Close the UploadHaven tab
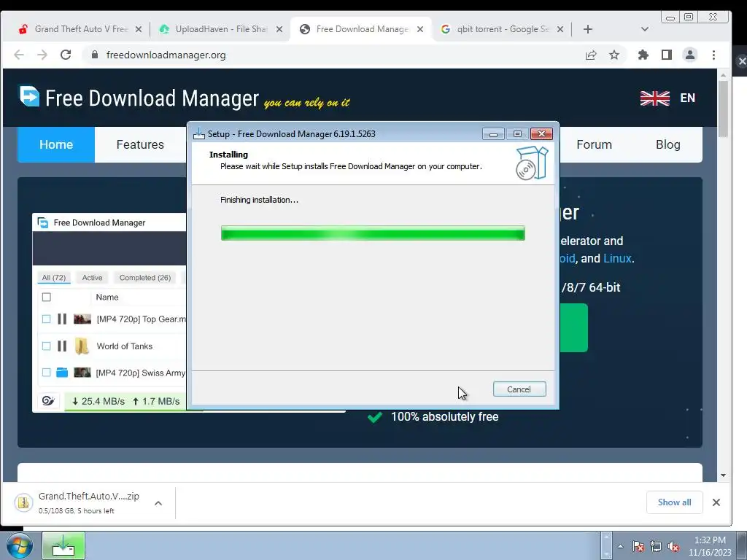This screenshot has width=747, height=560. (x=279, y=29)
